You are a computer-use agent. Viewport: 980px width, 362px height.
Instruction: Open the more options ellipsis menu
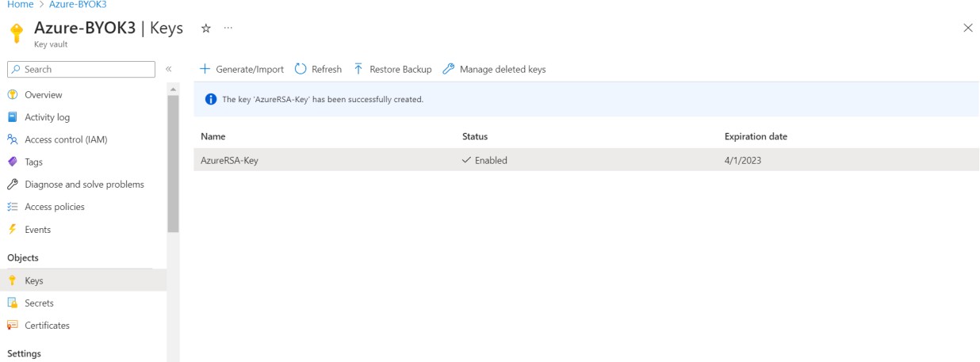pyautogui.click(x=228, y=28)
